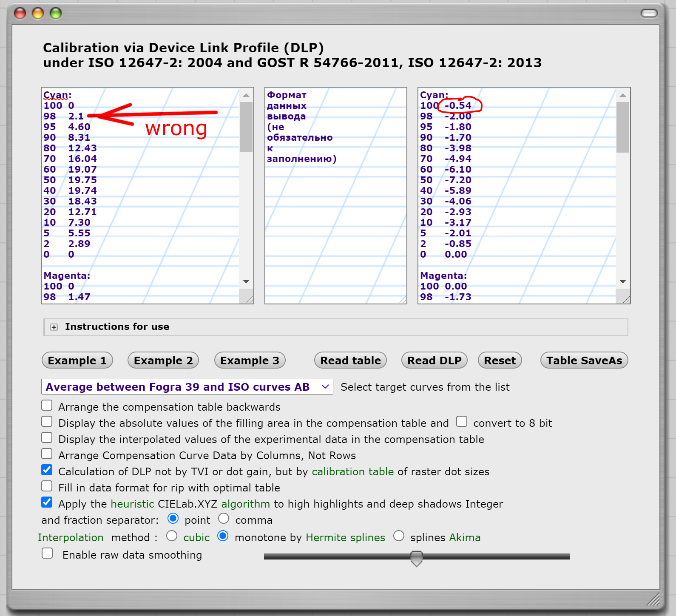Open the calibration table link

(x=352, y=472)
